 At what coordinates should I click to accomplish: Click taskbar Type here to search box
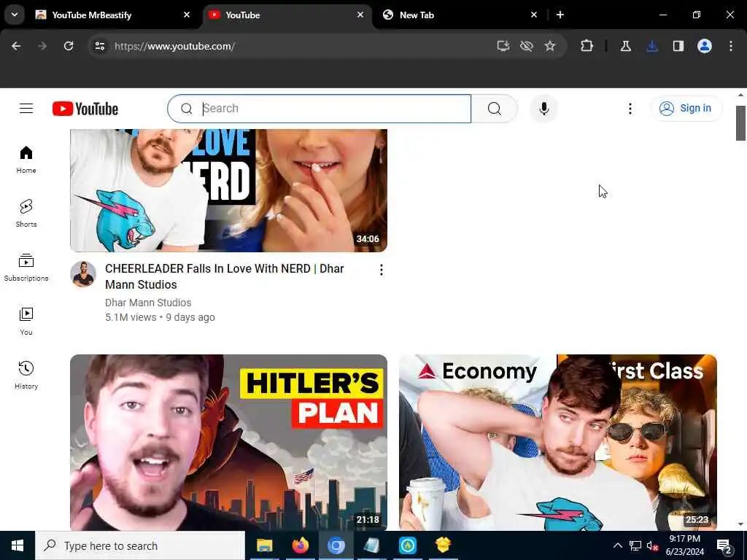click(x=140, y=545)
